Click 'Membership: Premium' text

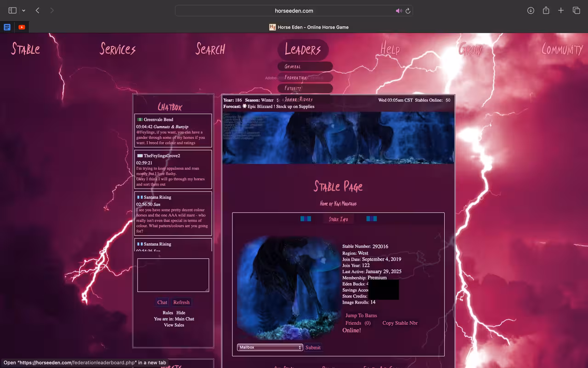[364, 278]
